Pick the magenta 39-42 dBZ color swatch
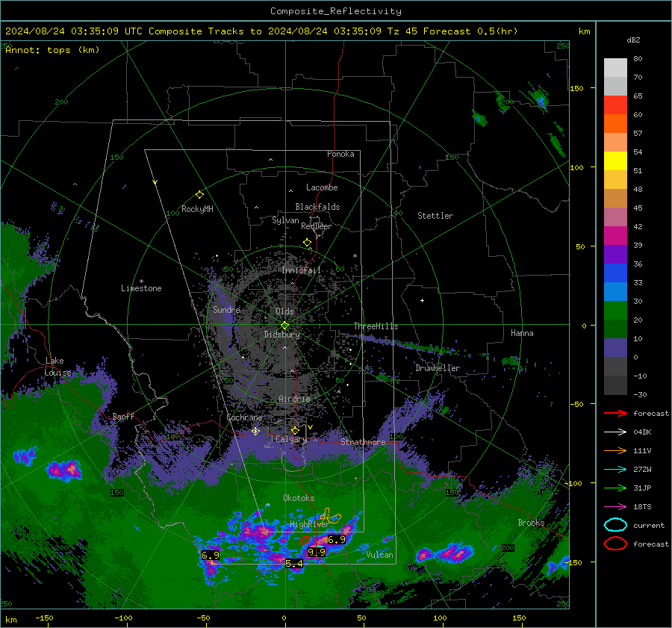 coord(615,236)
